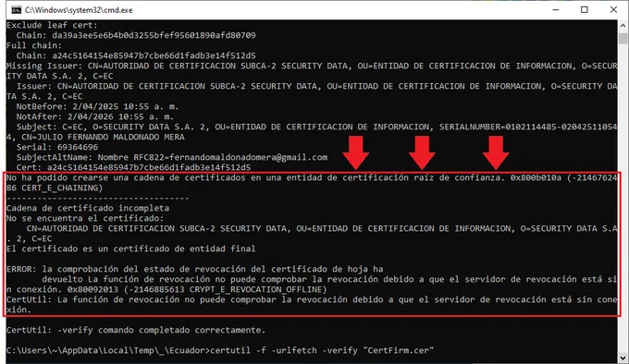The image size is (629, 364).
Task: Click 'El certificado es un certificado de entidad final'
Action: [130, 249]
